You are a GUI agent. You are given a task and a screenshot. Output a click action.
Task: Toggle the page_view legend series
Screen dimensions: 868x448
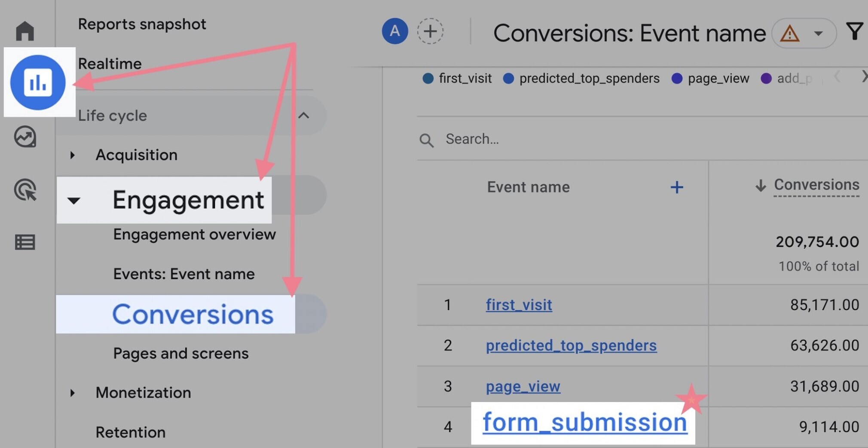pyautogui.click(x=710, y=78)
